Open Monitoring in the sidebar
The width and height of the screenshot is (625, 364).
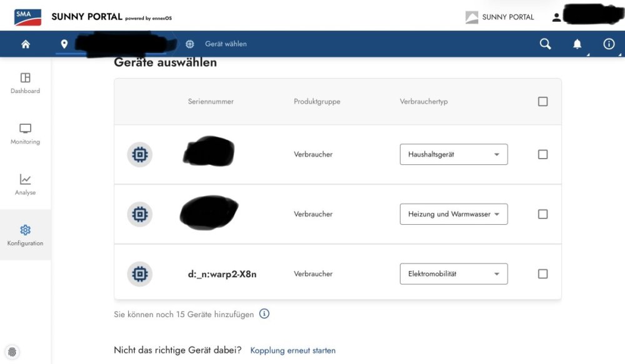[x=25, y=134]
